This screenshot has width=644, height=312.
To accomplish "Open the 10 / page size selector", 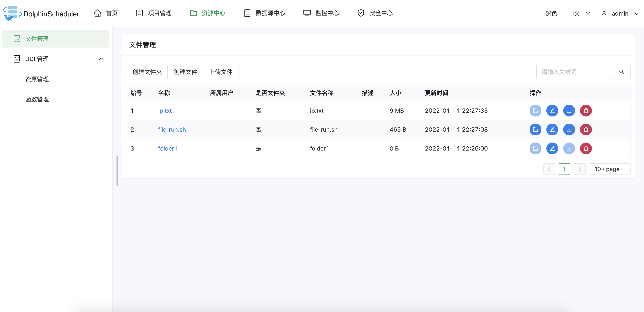I will coord(609,169).
